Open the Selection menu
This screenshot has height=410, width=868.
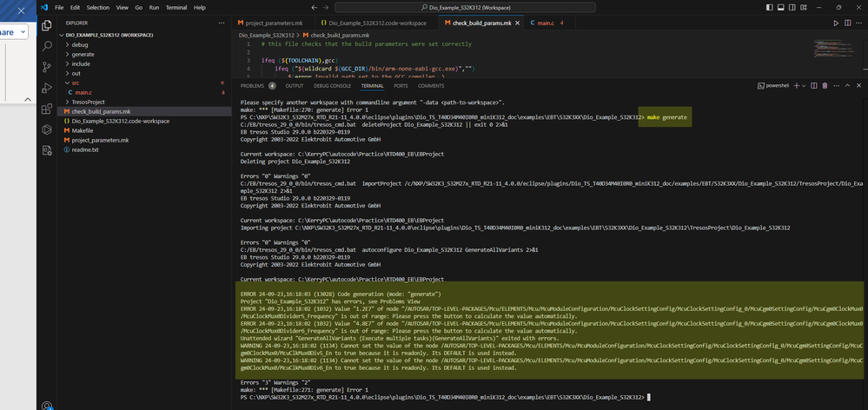[x=98, y=8]
